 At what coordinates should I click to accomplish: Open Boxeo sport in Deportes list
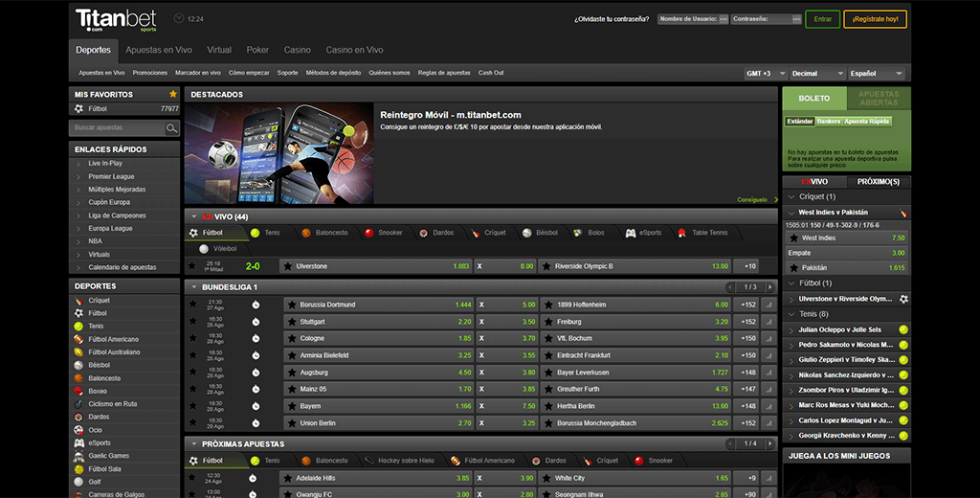97,391
